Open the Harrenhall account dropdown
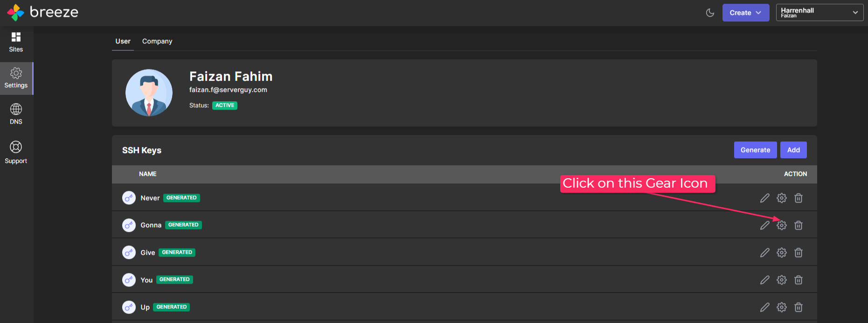868x323 pixels. pyautogui.click(x=819, y=13)
